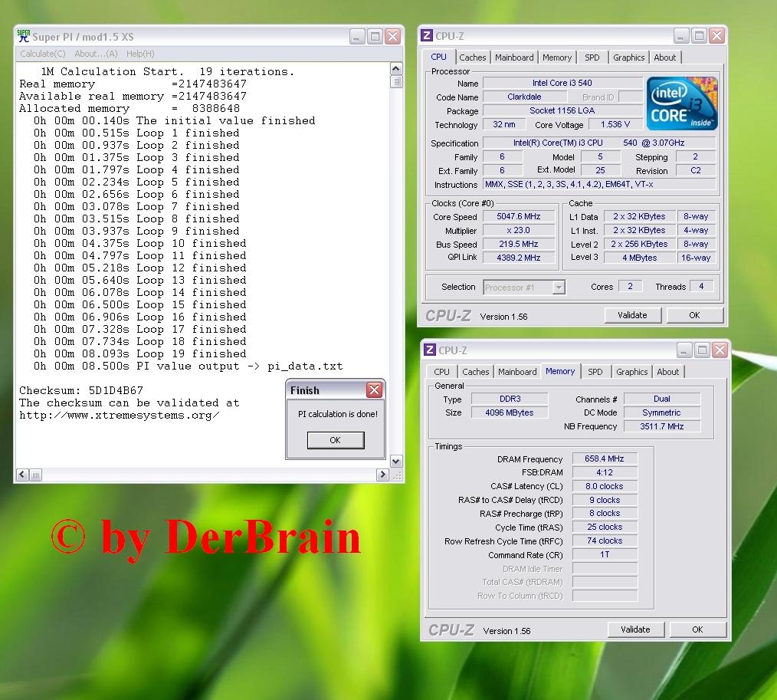This screenshot has width=777, height=700.
Task: Click the NB Frequency value 3511.7 MHz
Action: [661, 426]
